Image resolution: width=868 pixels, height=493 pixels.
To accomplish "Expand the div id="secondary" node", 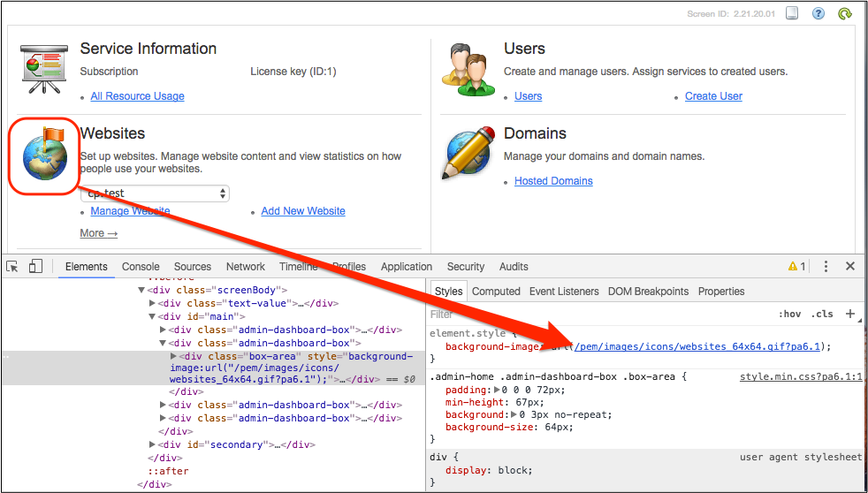I will pyautogui.click(x=152, y=445).
